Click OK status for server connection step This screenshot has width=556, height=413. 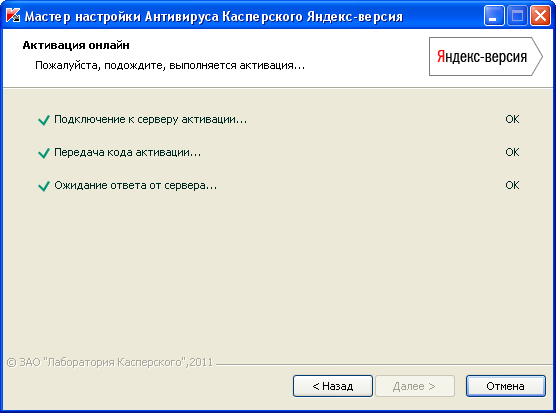tap(512, 119)
